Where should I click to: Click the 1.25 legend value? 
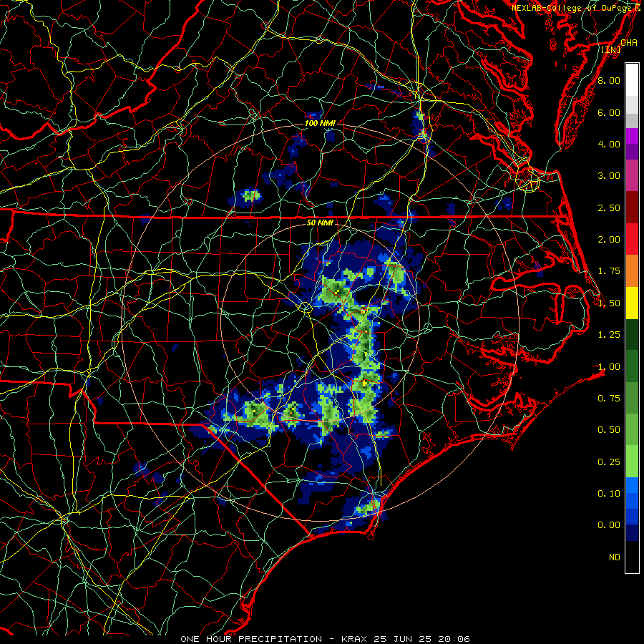[x=609, y=335]
